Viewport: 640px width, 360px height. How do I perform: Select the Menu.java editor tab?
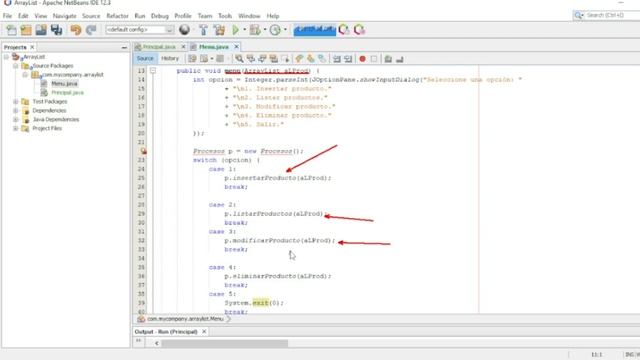pos(213,47)
